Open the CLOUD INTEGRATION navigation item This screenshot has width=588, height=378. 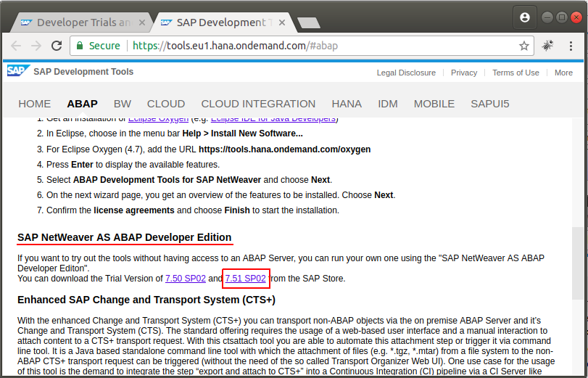click(258, 104)
